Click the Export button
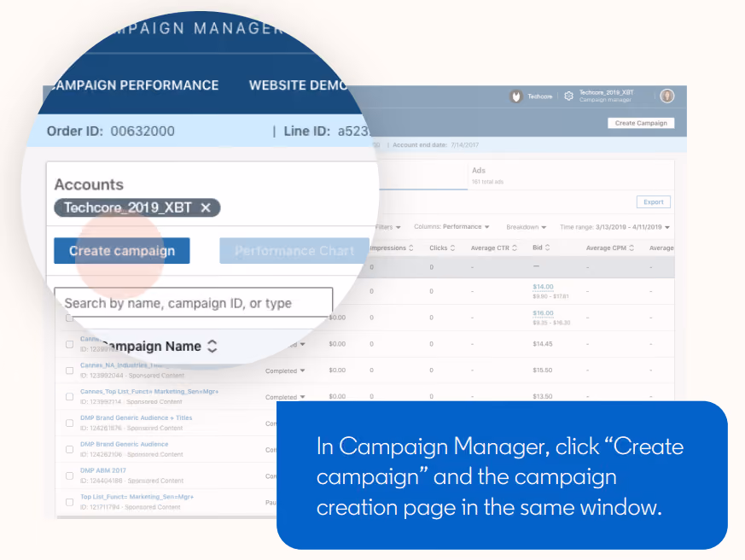 tap(654, 202)
